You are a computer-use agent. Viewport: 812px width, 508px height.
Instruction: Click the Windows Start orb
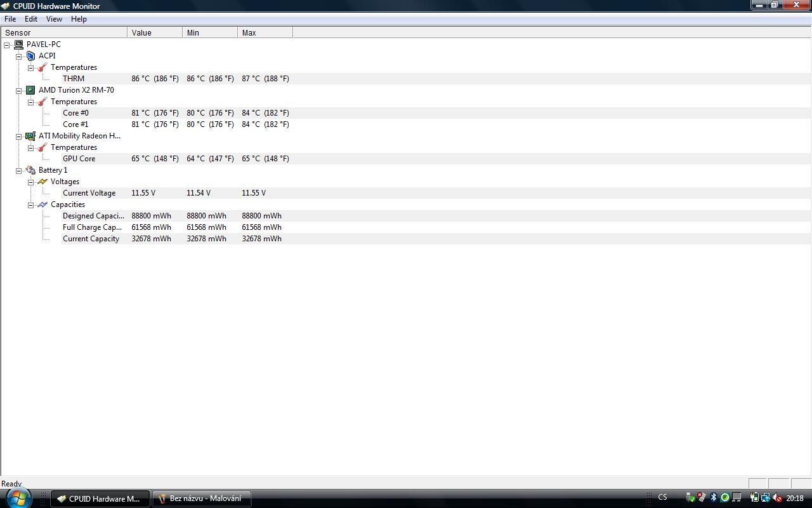click(x=17, y=497)
